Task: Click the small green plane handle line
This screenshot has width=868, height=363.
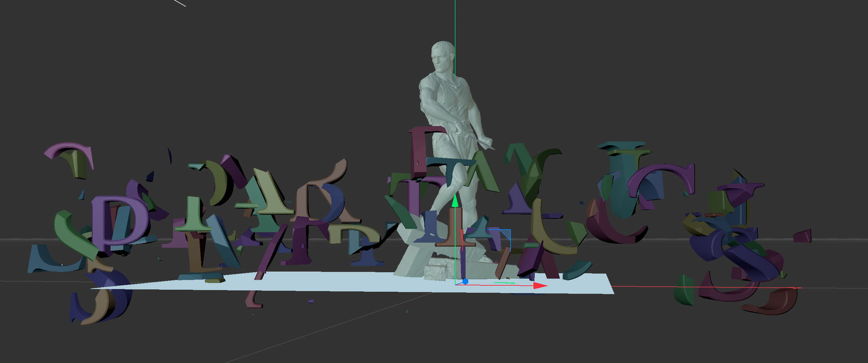Action: tap(503, 283)
